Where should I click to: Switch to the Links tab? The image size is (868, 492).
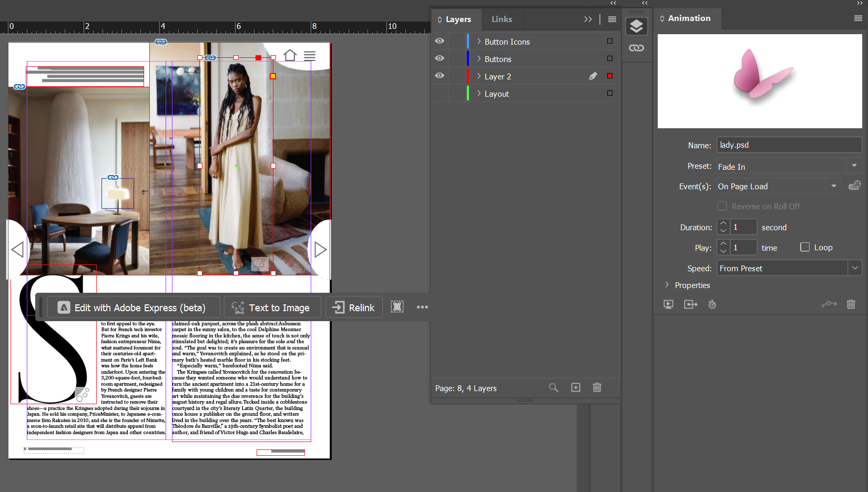point(502,19)
